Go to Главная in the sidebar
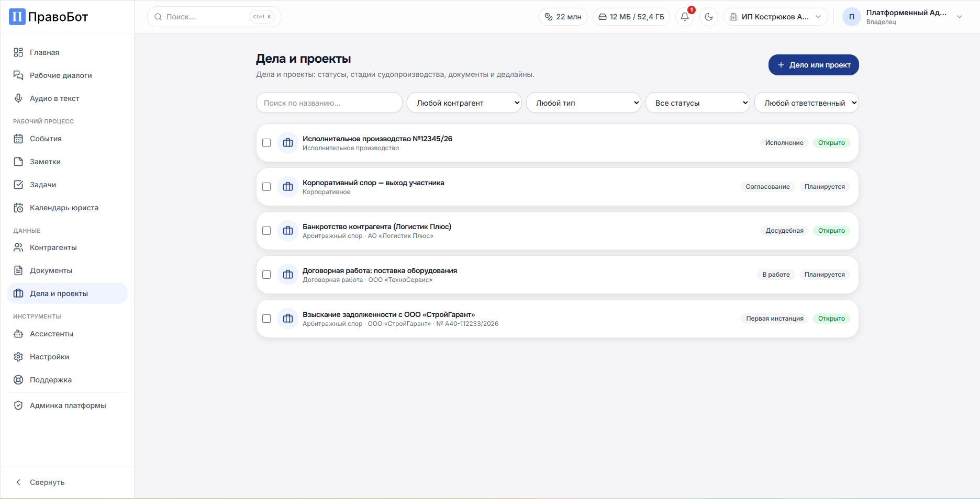The height and width of the screenshot is (499, 980). (67, 52)
